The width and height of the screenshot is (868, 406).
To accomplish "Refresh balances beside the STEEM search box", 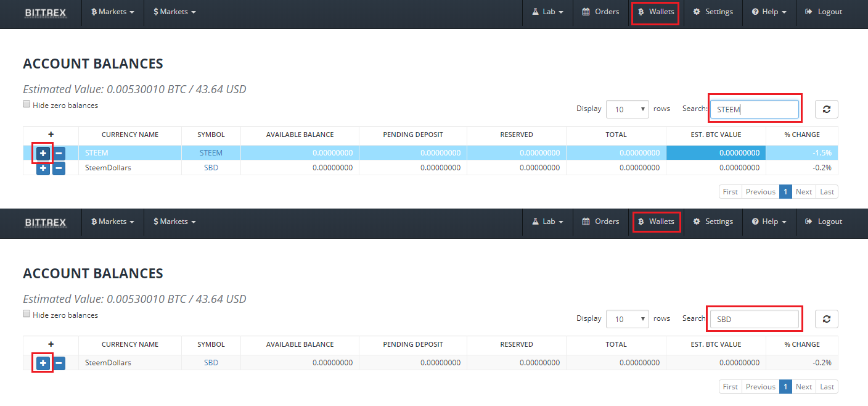I will tap(827, 109).
